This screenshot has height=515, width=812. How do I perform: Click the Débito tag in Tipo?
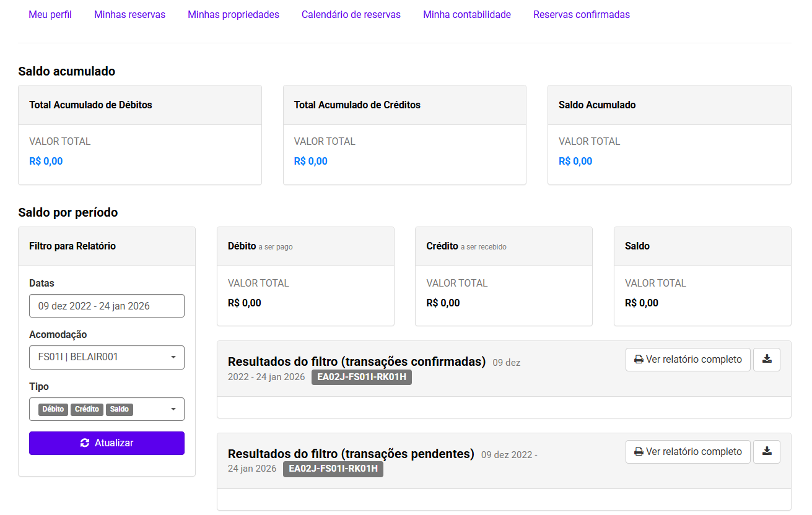[53, 409]
